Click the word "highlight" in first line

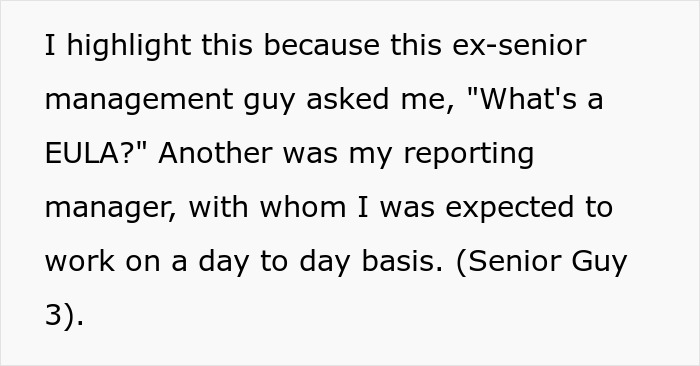click(x=128, y=47)
